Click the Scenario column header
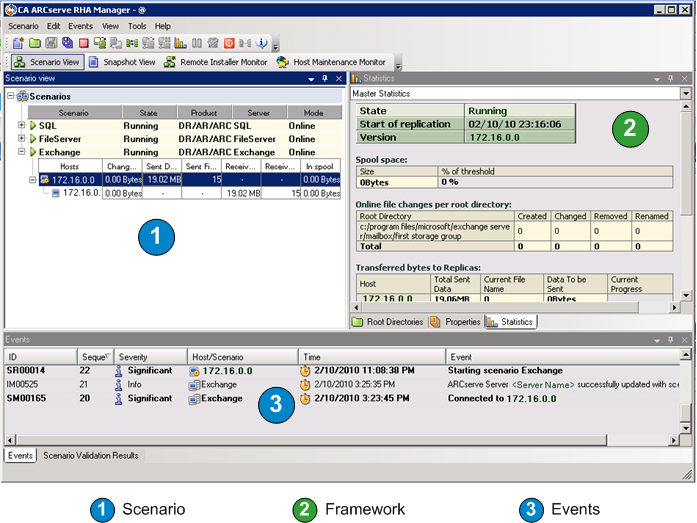This screenshot has width=697, height=523. 75,113
